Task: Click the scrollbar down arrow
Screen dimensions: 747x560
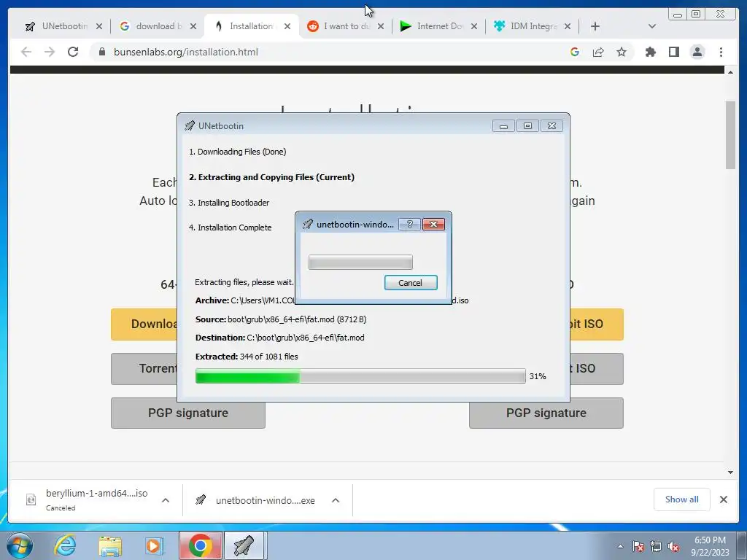Action: [730, 472]
